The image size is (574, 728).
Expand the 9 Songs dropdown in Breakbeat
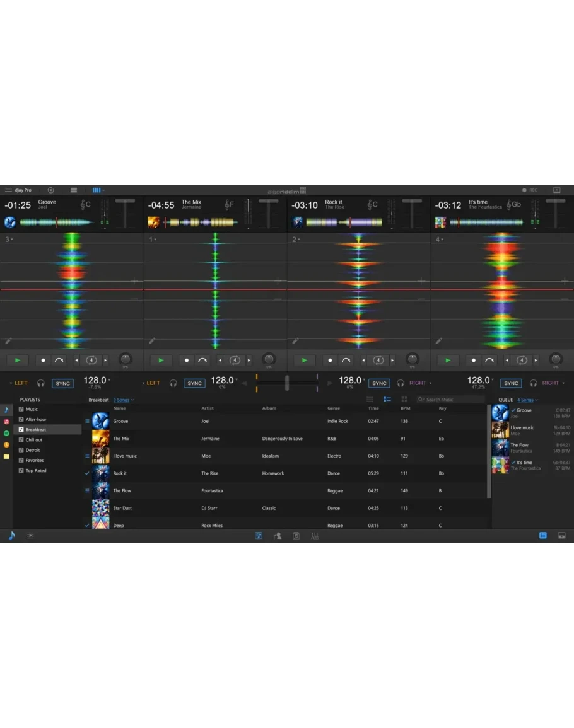click(x=124, y=400)
